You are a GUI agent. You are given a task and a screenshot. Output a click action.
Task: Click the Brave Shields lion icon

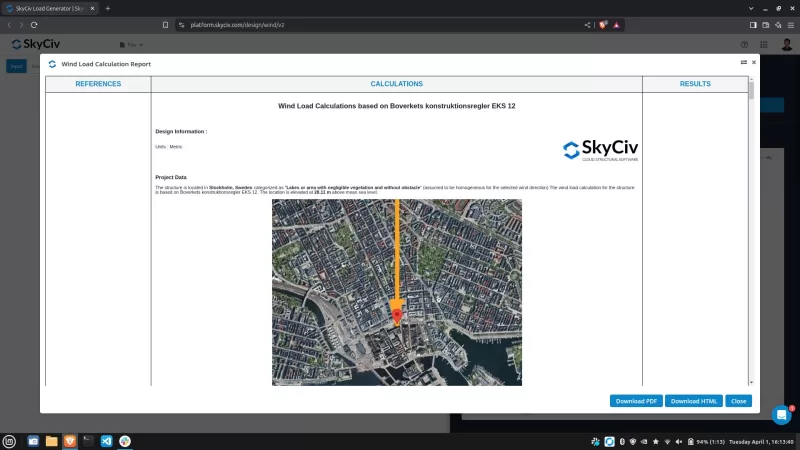[x=603, y=24]
